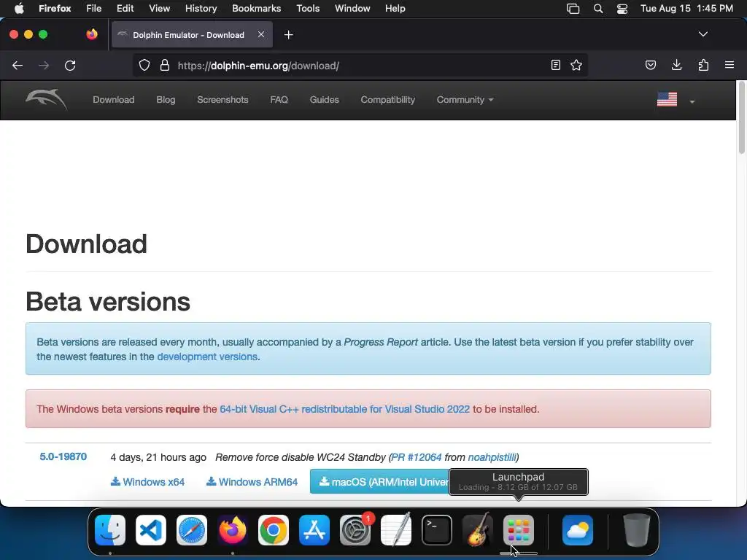Expand the Community dropdown menu

(x=465, y=100)
